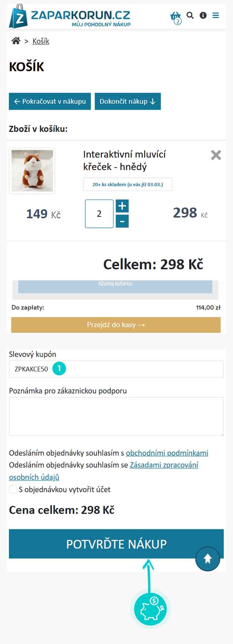Open the shopping basket icon in header

pos(175,16)
